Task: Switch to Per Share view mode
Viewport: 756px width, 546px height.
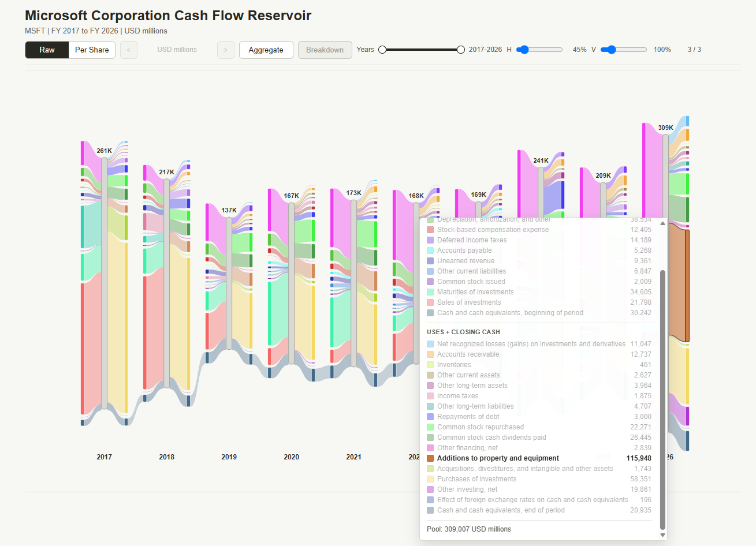Action: point(92,50)
